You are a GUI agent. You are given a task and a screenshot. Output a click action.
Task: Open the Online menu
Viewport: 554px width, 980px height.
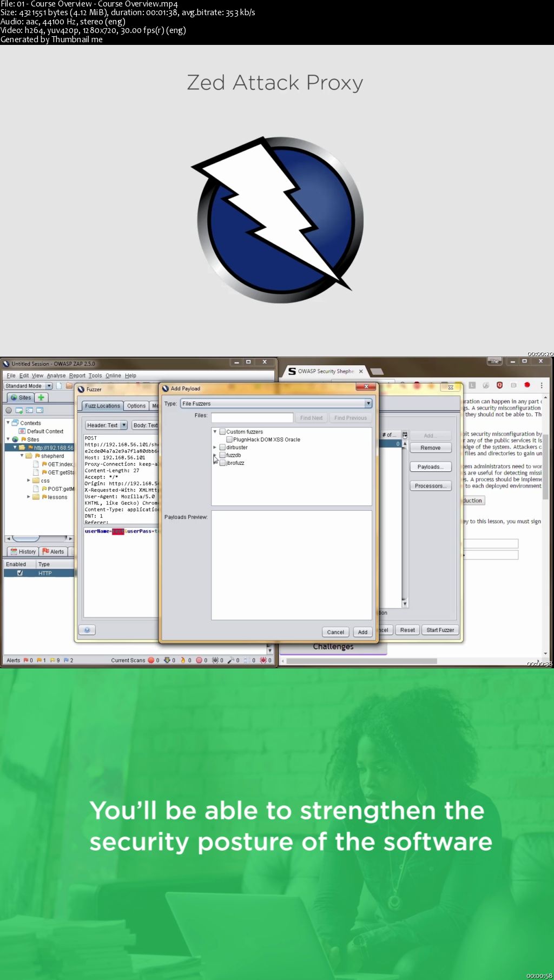click(x=113, y=376)
